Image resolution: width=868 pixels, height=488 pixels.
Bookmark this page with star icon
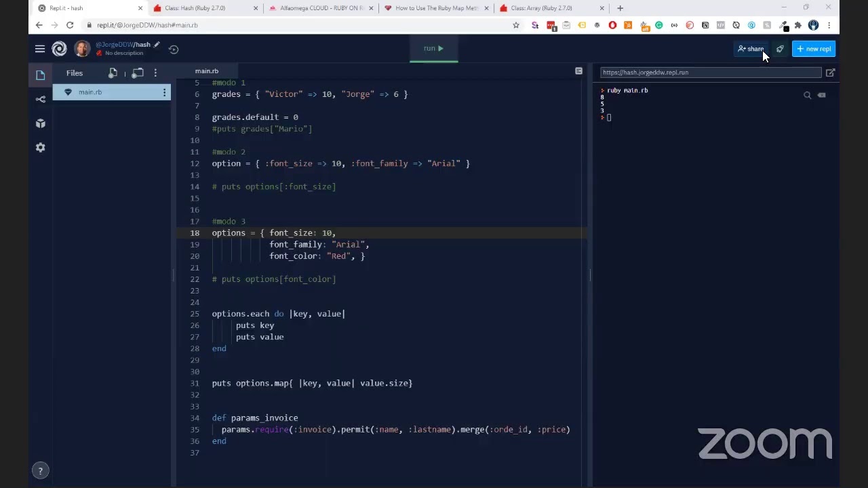point(516,25)
